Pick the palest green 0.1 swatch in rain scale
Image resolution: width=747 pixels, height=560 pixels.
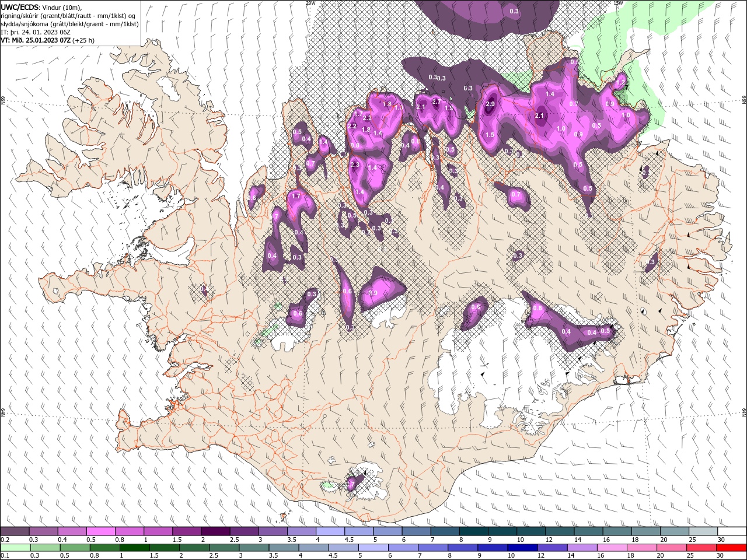click(x=15, y=548)
